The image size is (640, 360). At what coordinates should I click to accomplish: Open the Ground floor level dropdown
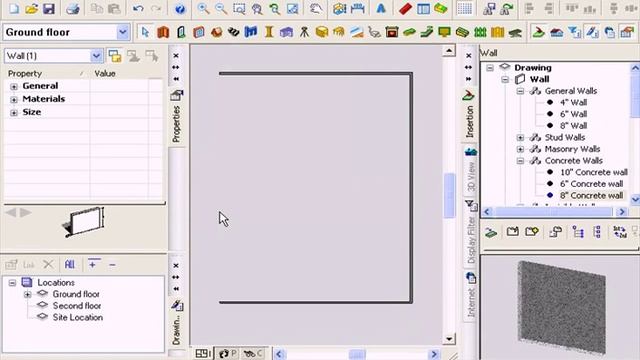click(122, 32)
